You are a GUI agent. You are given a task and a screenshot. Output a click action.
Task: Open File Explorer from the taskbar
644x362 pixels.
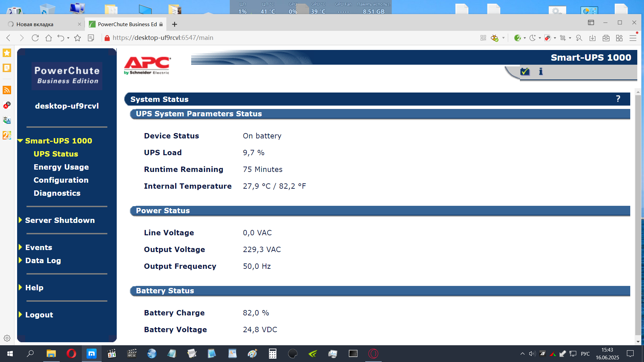(x=51, y=354)
